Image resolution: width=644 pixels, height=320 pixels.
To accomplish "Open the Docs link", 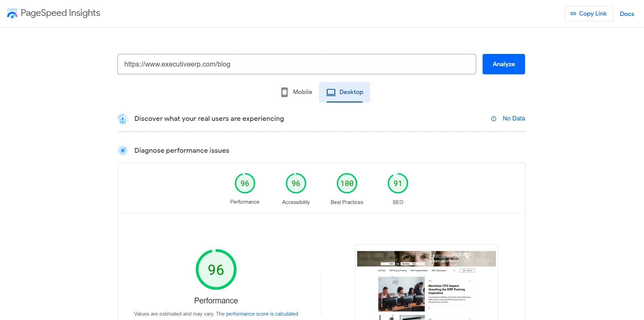I will click(x=627, y=14).
